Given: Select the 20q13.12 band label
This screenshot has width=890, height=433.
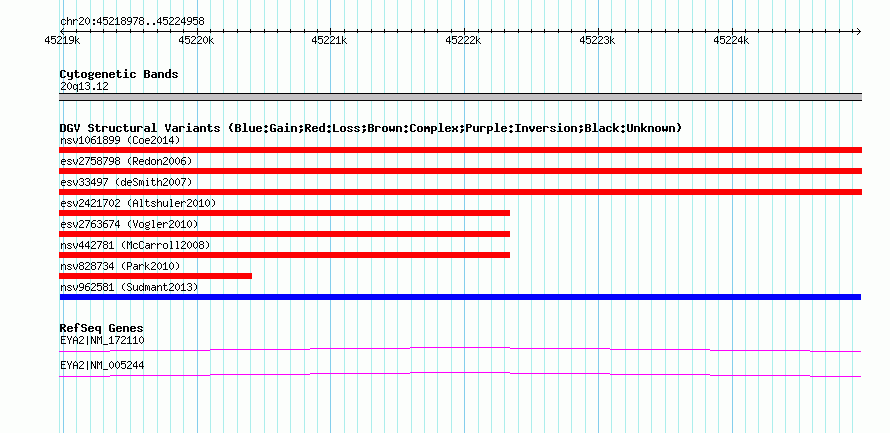Looking at the screenshot, I should 84,87.
